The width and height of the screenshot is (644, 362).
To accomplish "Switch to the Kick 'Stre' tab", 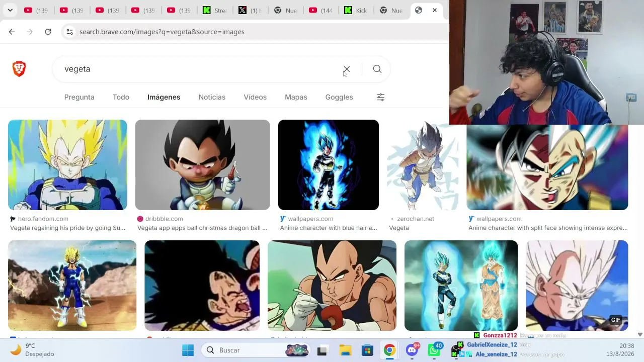I will [x=215, y=10].
